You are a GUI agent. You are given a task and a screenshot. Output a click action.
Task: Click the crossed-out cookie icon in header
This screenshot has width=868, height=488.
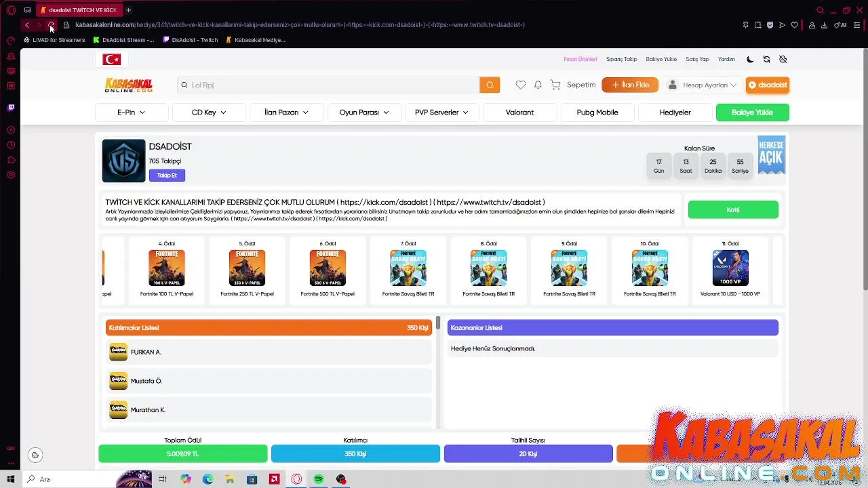(x=783, y=60)
